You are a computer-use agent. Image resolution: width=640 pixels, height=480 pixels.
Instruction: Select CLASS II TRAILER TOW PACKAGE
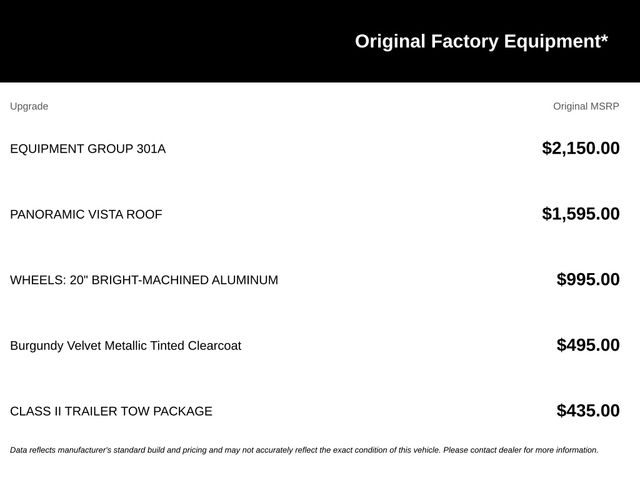pos(111,411)
